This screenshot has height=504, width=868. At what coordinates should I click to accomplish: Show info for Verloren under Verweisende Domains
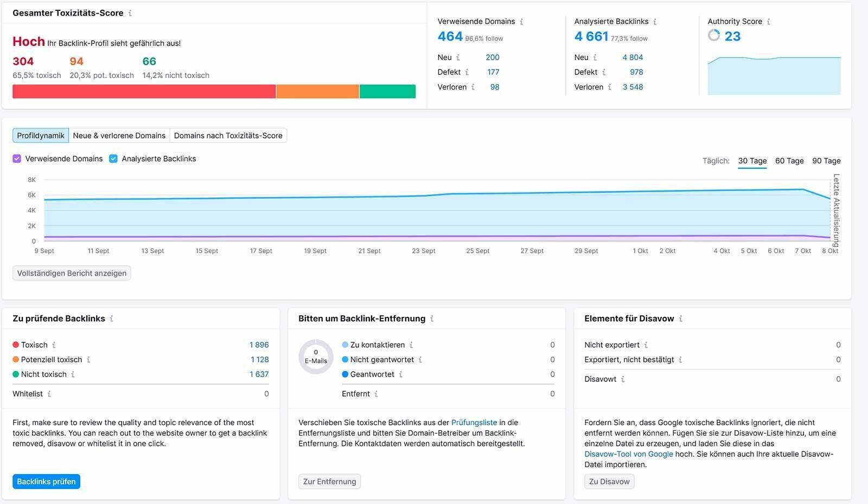click(473, 87)
